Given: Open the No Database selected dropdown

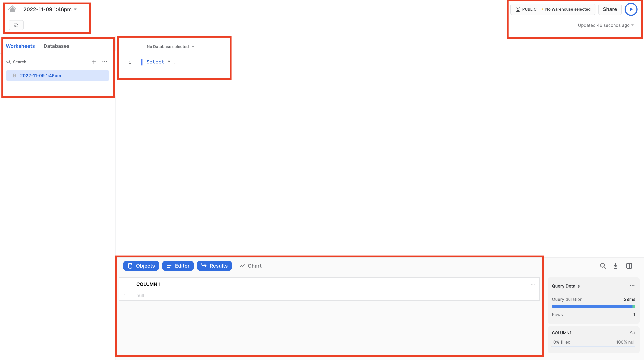Looking at the screenshot, I should coord(170,47).
